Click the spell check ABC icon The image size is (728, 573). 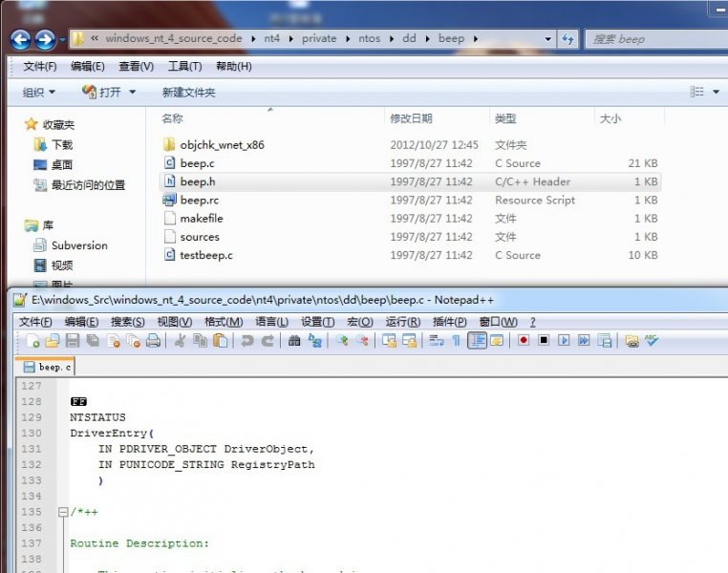(x=652, y=341)
